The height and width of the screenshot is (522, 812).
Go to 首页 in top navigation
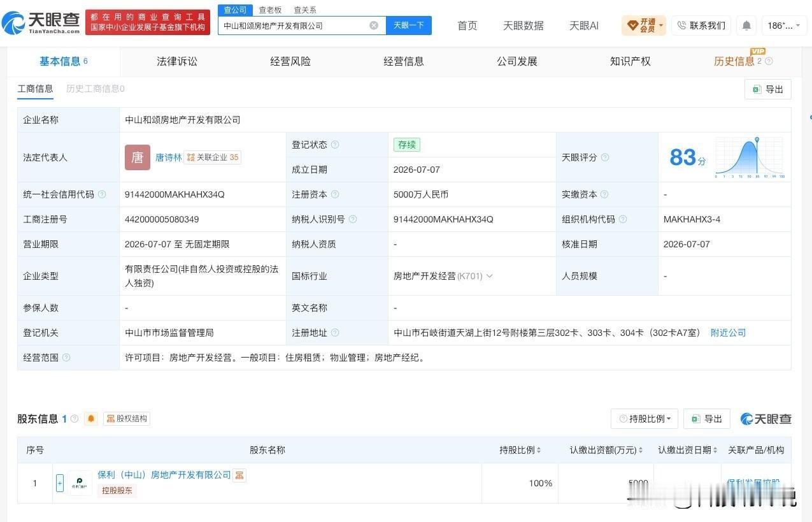[x=467, y=25]
